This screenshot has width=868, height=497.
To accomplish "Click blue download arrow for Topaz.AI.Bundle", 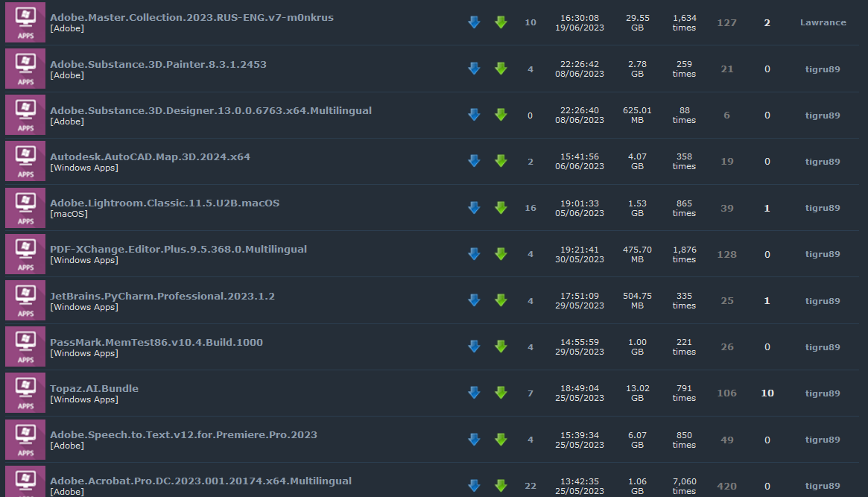I will coord(474,393).
